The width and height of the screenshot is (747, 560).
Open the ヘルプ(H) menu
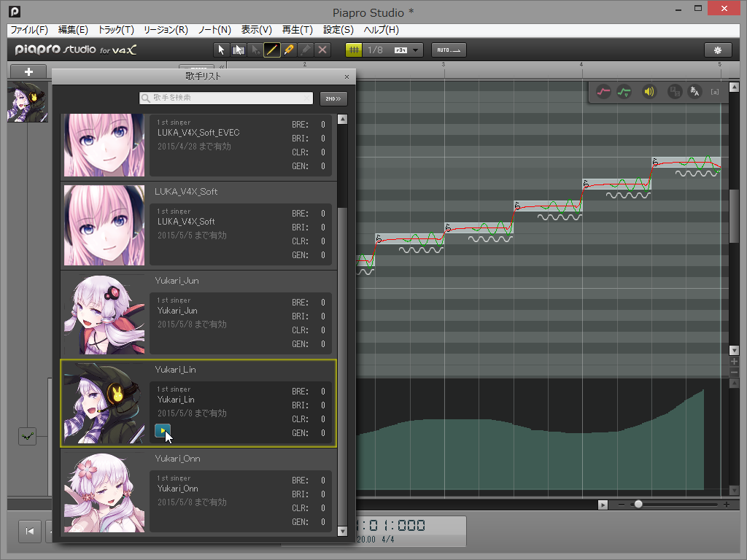381,30
